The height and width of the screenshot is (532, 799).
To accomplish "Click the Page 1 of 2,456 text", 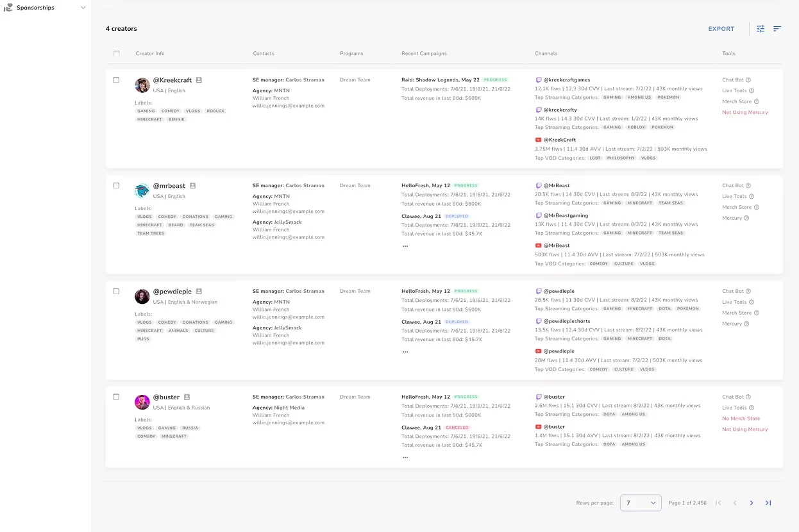I will (687, 503).
